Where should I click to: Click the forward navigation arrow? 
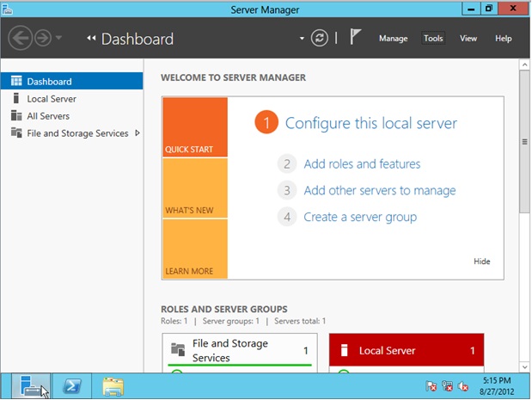point(42,38)
